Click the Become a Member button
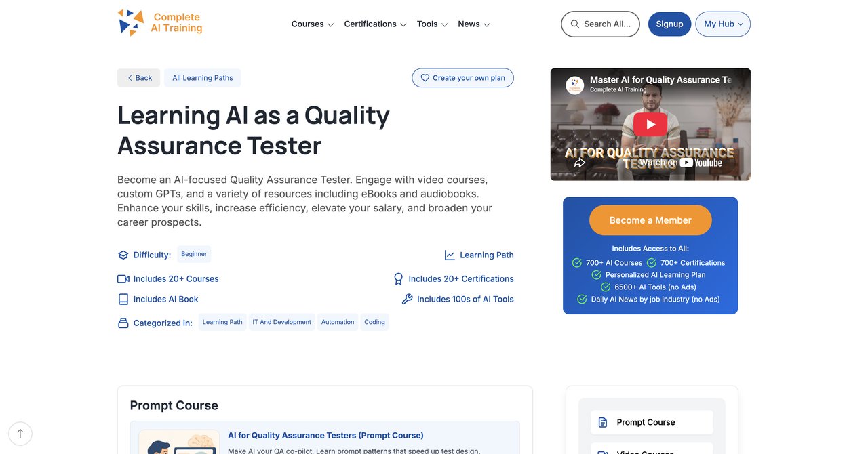The height and width of the screenshot is (454, 868). pyautogui.click(x=650, y=220)
